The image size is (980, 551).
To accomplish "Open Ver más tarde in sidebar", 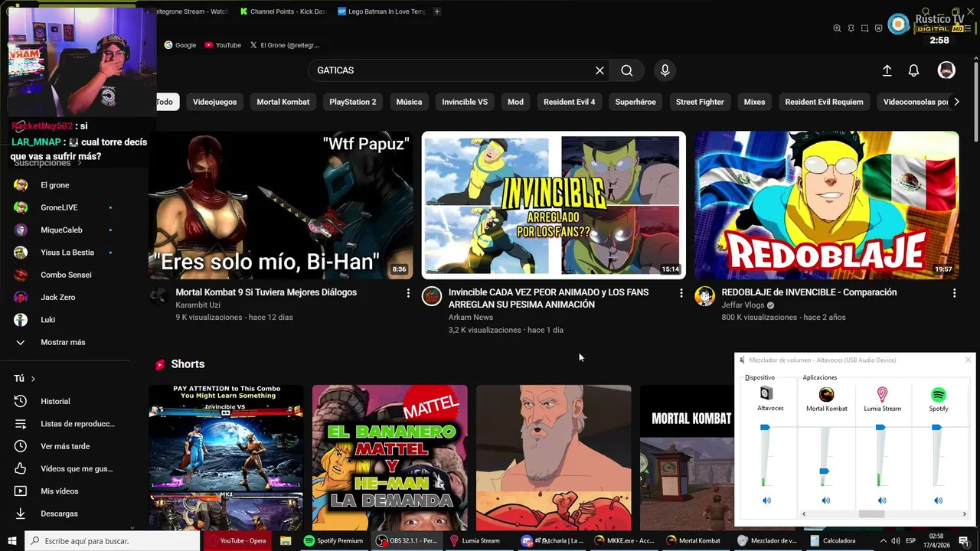I will [x=65, y=446].
